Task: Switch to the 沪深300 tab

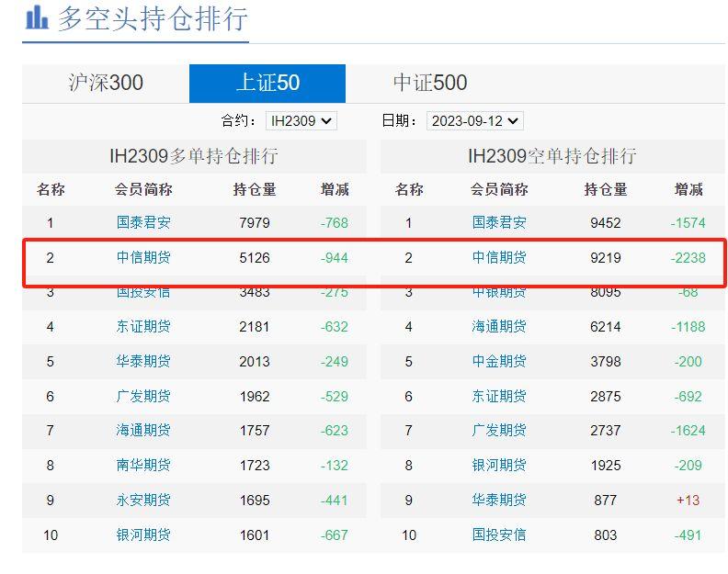Action: 106,83
